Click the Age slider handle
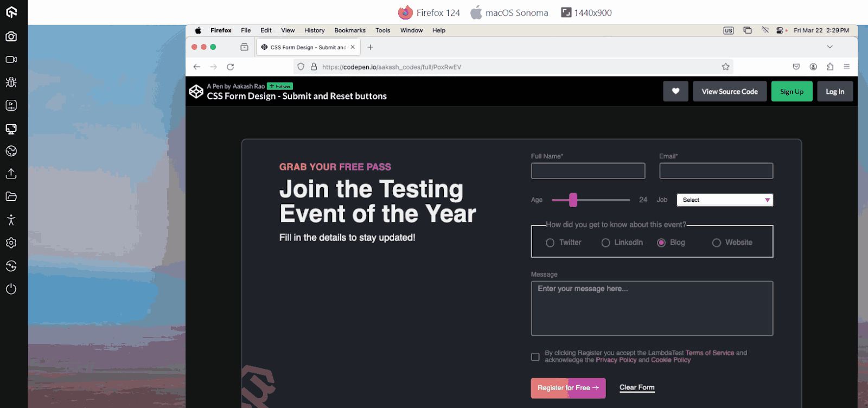Viewport: 868px width, 408px height. click(573, 200)
